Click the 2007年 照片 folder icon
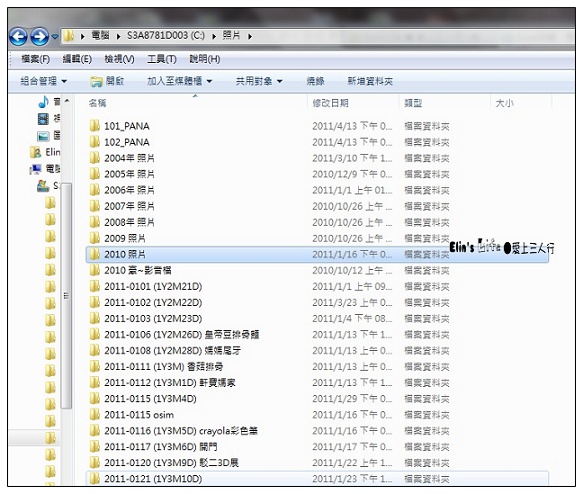Image resolution: width=583 pixels, height=494 pixels. pyautogui.click(x=95, y=206)
